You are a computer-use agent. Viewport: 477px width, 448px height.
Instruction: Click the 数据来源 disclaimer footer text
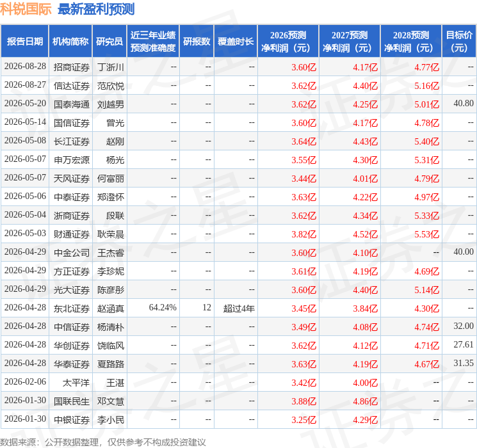tap(103, 442)
